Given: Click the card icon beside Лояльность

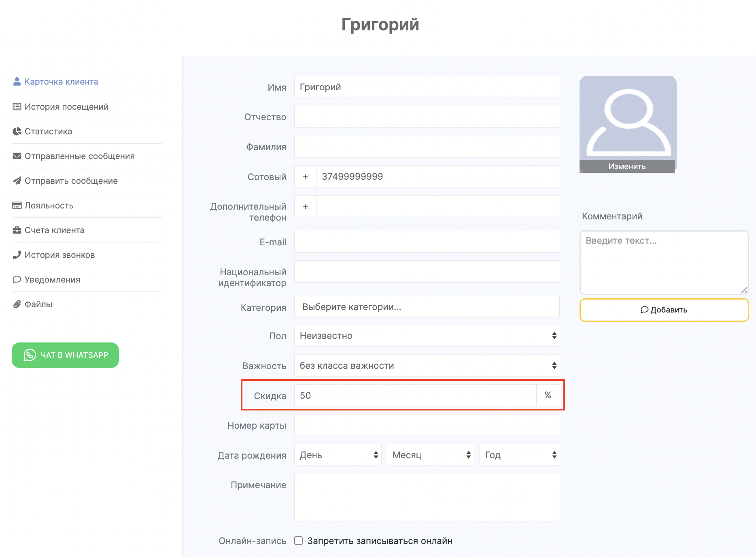Looking at the screenshot, I should coord(17,206).
